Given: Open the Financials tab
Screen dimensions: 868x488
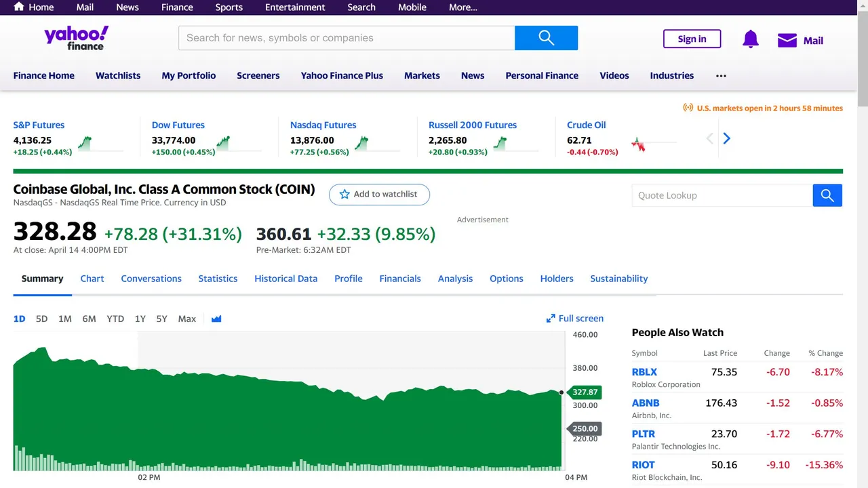Looking at the screenshot, I should click(400, 279).
